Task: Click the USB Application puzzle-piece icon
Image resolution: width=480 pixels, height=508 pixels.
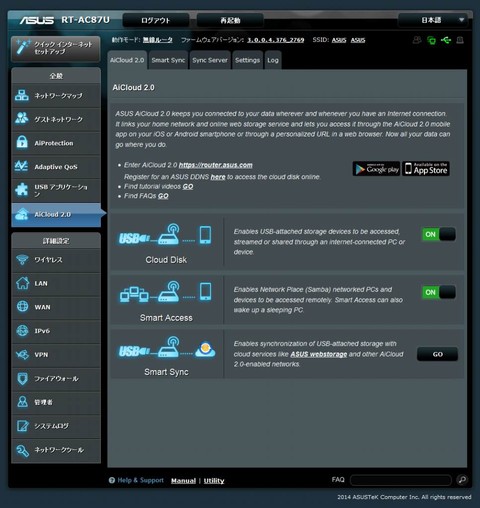Action: point(22,189)
